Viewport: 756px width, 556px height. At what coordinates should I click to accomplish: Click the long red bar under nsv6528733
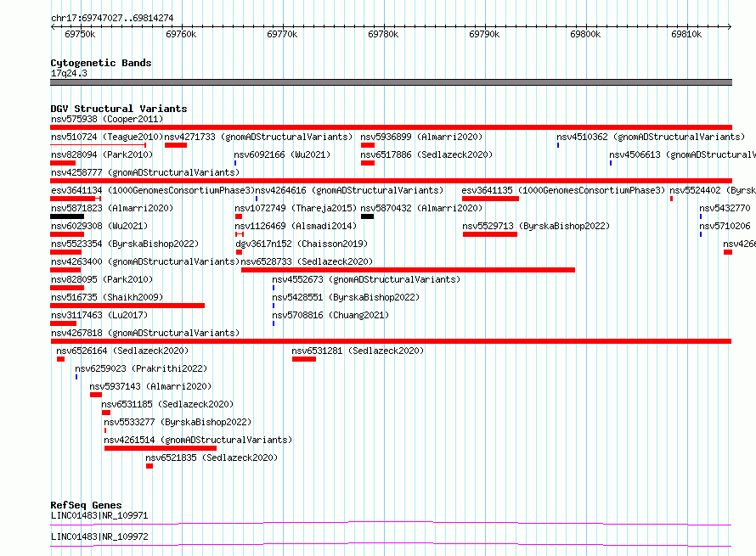408,270
